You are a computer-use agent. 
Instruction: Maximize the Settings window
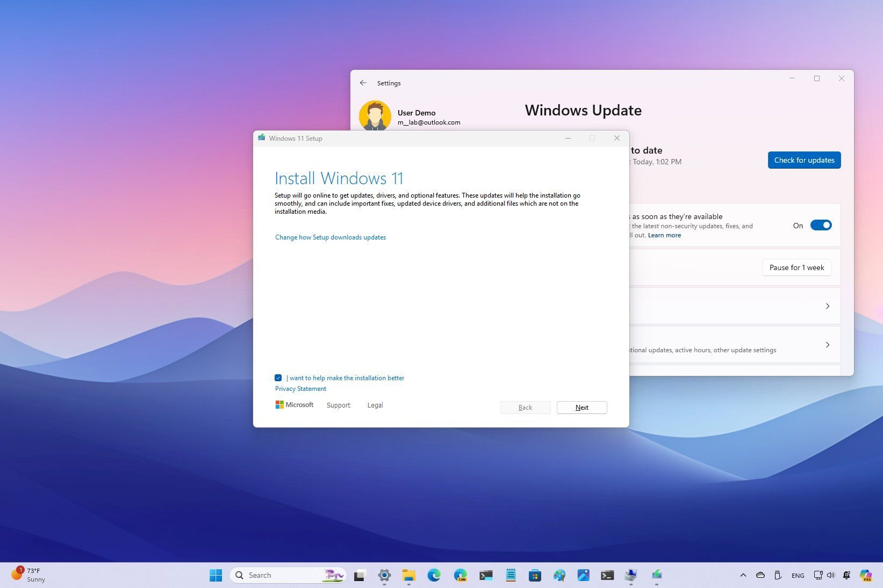pos(817,78)
